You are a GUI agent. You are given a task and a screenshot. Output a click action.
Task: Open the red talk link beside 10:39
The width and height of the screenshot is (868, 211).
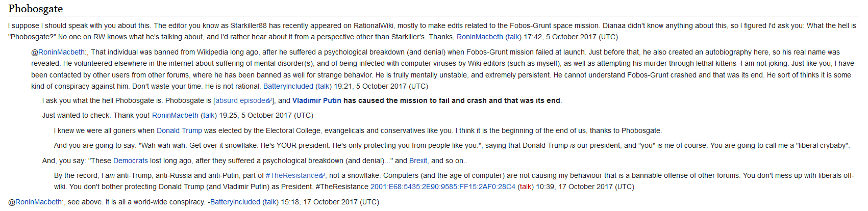[x=526, y=187]
